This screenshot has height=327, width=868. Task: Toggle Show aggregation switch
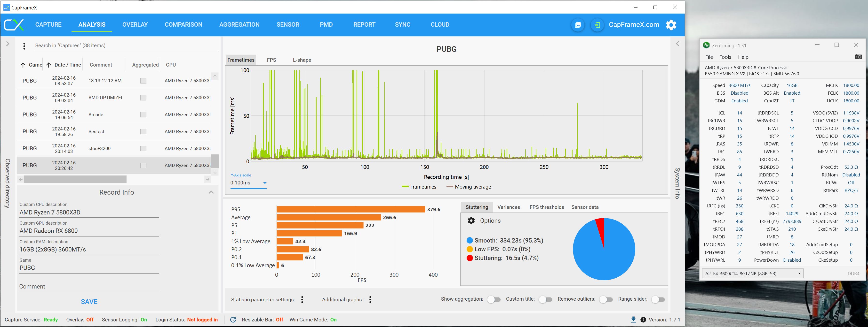(494, 299)
